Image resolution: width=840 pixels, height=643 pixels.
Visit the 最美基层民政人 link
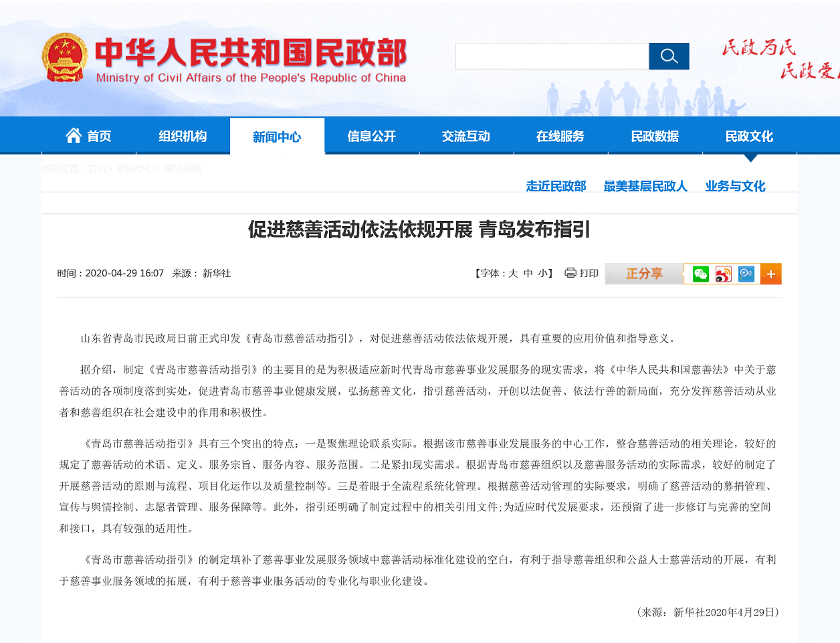tap(645, 186)
